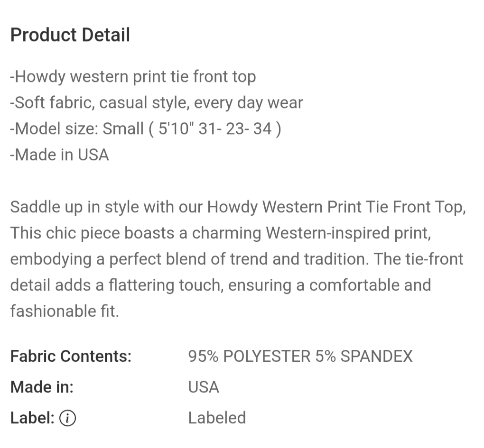Click the 5'10" 31- 23- 34 measurements

[x=215, y=128]
